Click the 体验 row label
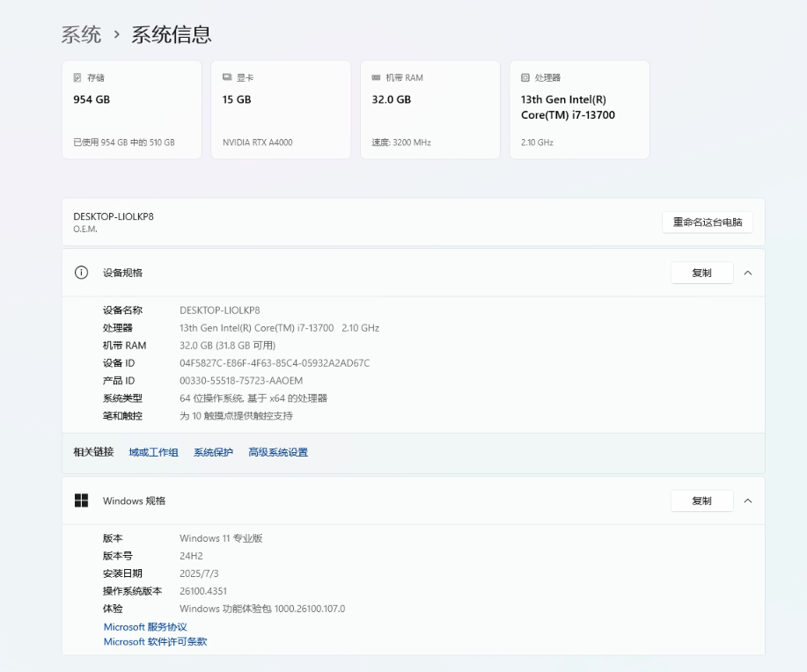The image size is (807, 672). pos(113,609)
